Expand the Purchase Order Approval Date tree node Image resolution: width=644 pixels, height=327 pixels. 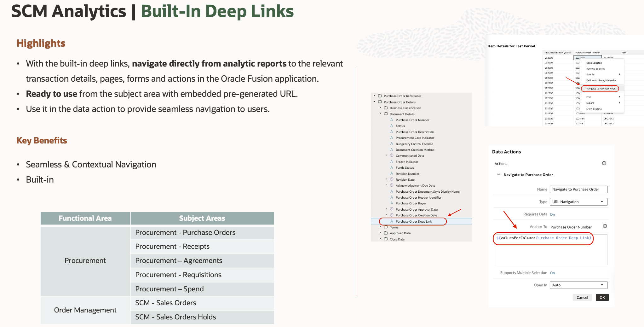coord(386,209)
